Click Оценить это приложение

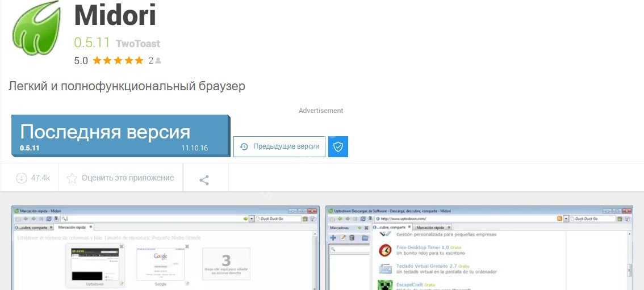pyautogui.click(x=121, y=178)
